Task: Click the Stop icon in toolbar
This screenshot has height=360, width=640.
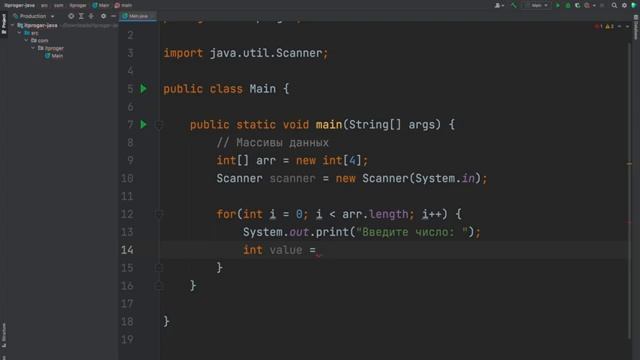Action: [602, 5]
